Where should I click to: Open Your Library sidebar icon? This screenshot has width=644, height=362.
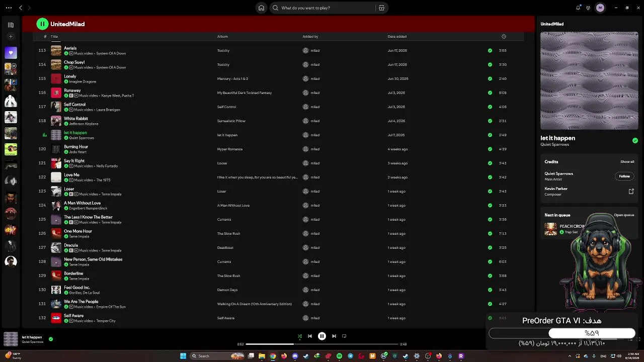click(x=11, y=25)
